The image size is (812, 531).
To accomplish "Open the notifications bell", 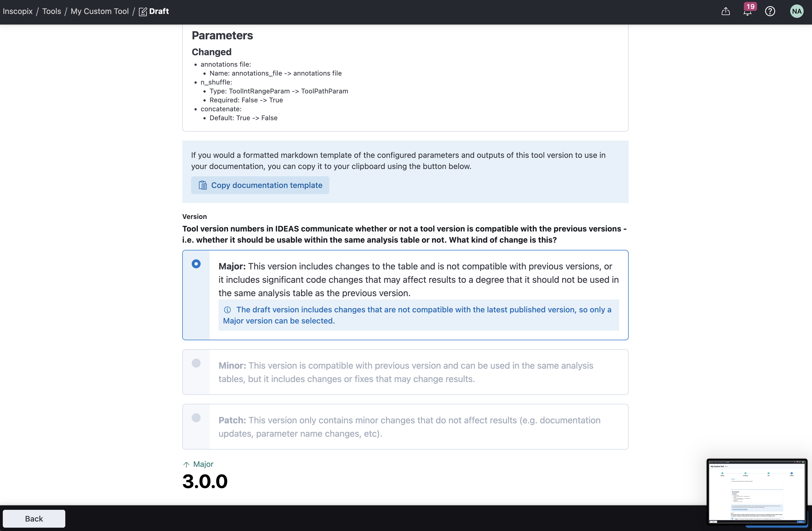I will (747, 12).
